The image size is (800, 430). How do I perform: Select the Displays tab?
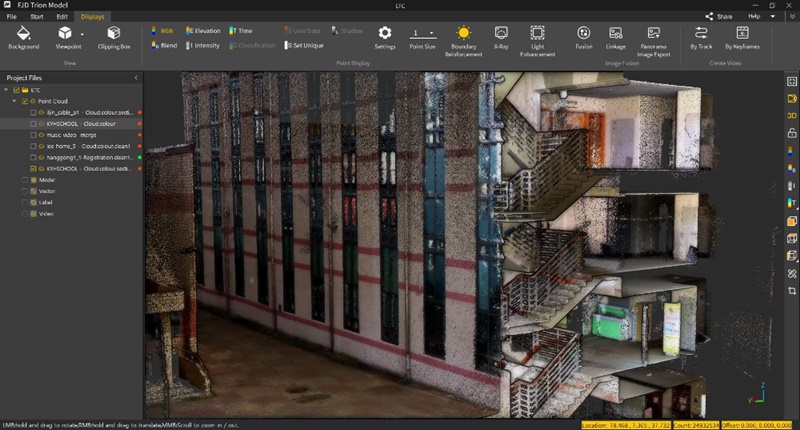92,16
